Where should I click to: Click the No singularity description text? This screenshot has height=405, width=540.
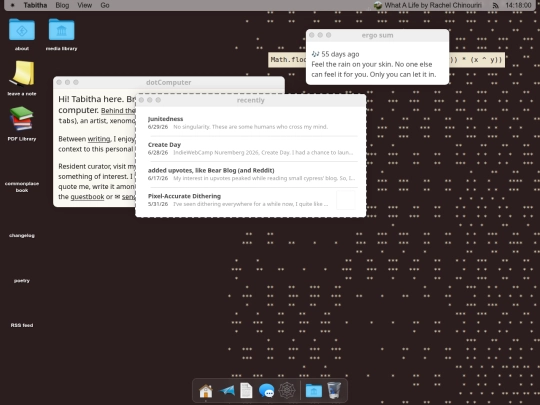250,127
